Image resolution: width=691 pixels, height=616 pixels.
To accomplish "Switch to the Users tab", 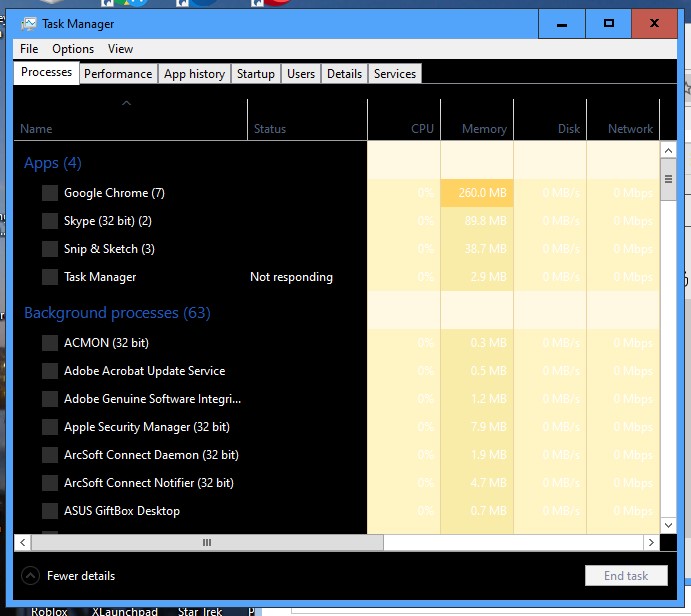I will (x=301, y=74).
